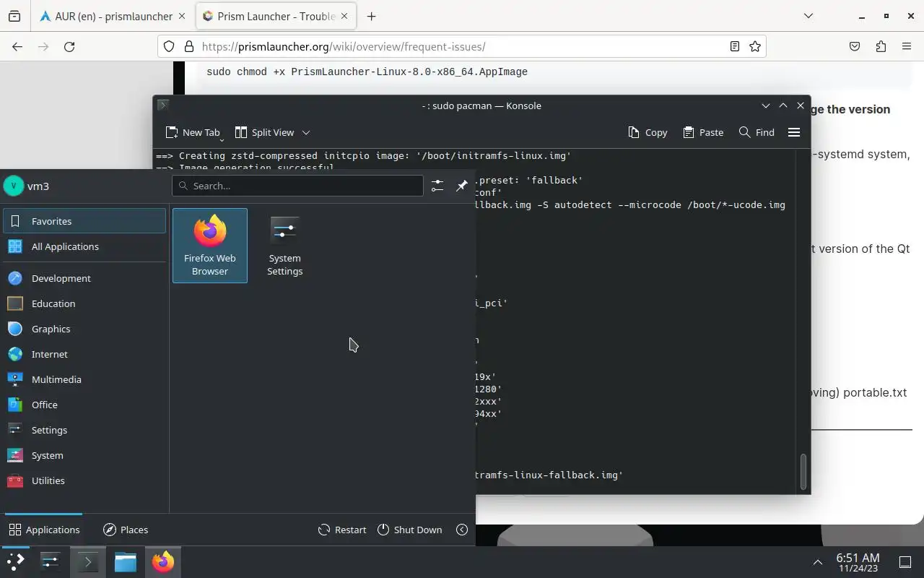Click Show Desktop taskbar icon
The height and width of the screenshot is (578, 924).
905,562
